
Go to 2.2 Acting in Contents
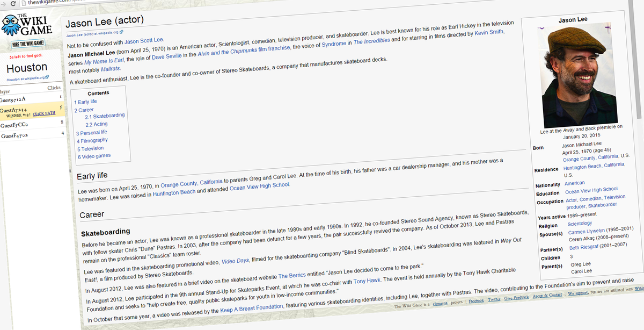[97, 124]
